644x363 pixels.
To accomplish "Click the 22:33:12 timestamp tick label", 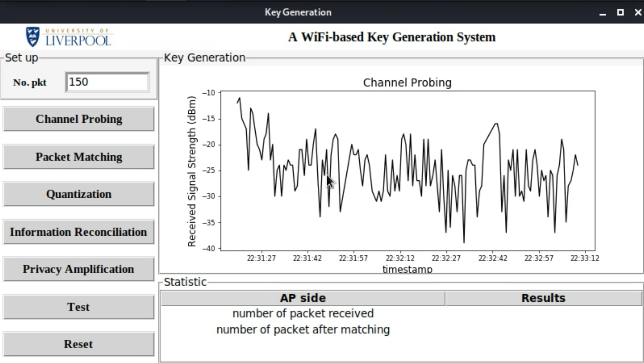I will [585, 258].
